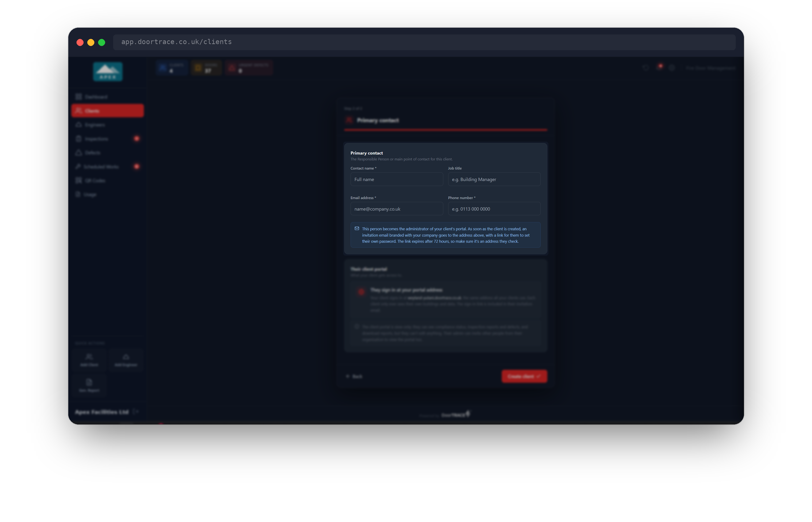
Task: Click notice text beginning 'This person becomes the administrator'
Action: point(445,235)
